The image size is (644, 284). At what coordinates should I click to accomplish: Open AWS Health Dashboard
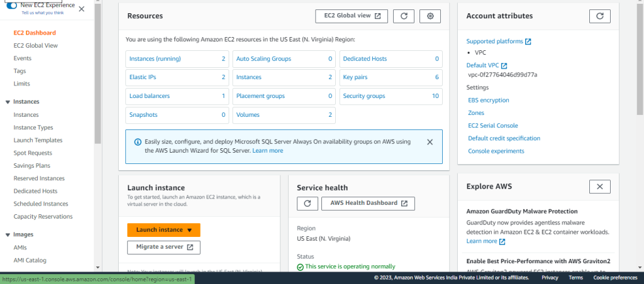tap(368, 203)
